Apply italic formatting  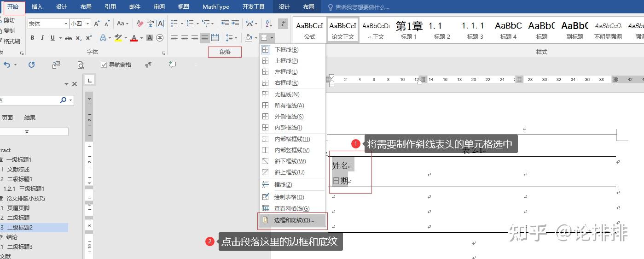[x=42, y=38]
